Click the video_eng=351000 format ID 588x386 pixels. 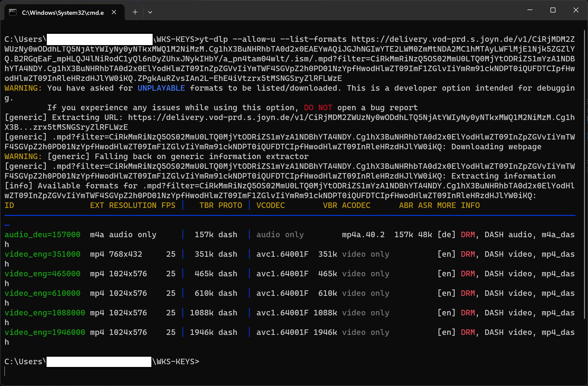[42, 254]
